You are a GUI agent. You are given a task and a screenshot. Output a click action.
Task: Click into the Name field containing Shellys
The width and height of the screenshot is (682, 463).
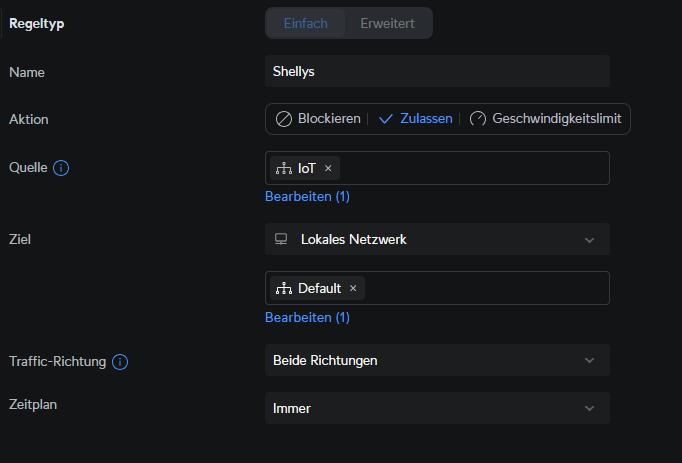[437, 71]
